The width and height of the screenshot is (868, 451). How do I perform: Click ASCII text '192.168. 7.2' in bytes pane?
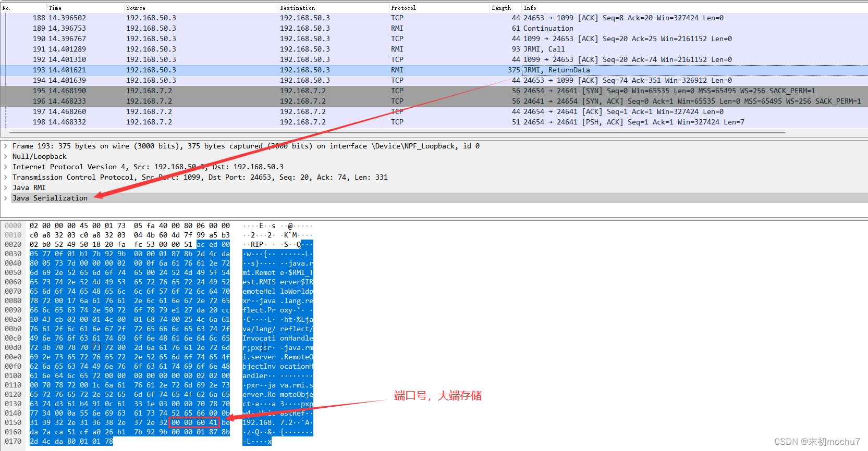(267, 423)
